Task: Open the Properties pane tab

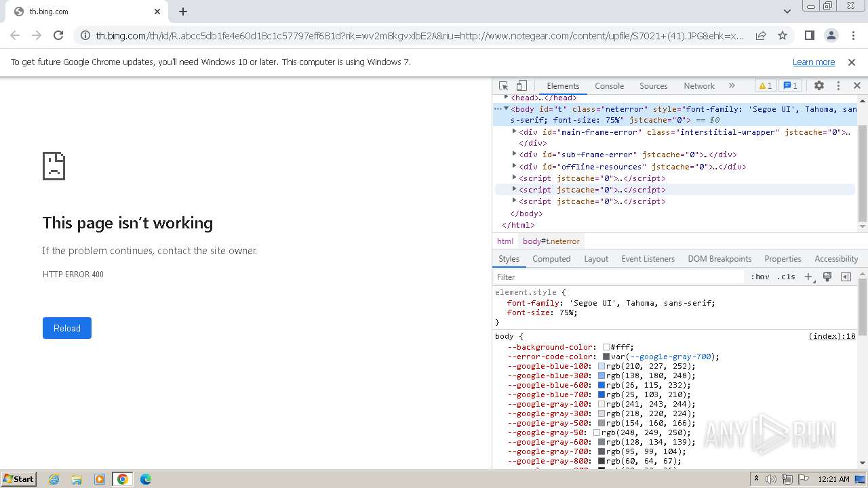Action: tap(783, 259)
